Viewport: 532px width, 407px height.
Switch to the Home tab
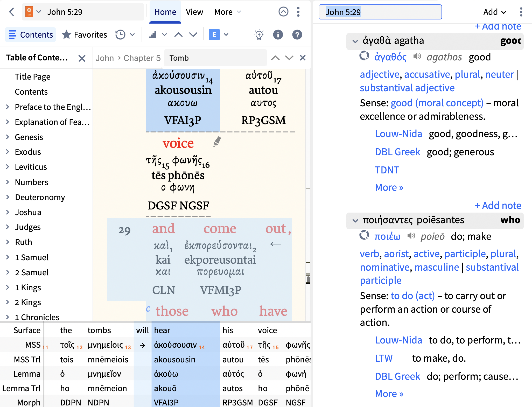pos(165,12)
